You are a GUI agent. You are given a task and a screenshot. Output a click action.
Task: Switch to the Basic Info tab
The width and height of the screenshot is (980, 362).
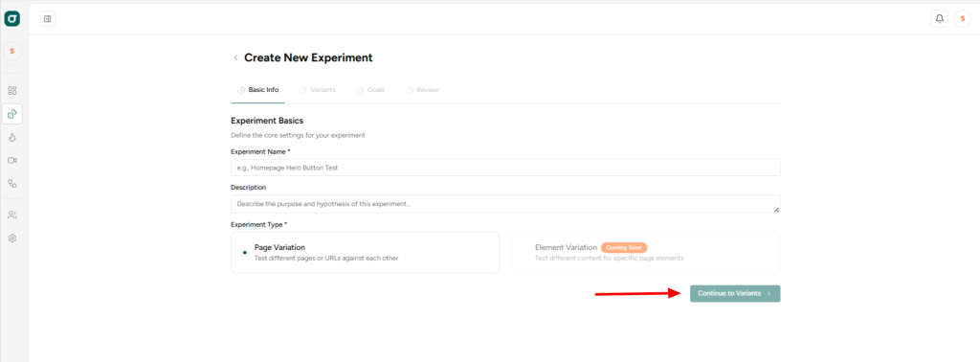click(258, 90)
